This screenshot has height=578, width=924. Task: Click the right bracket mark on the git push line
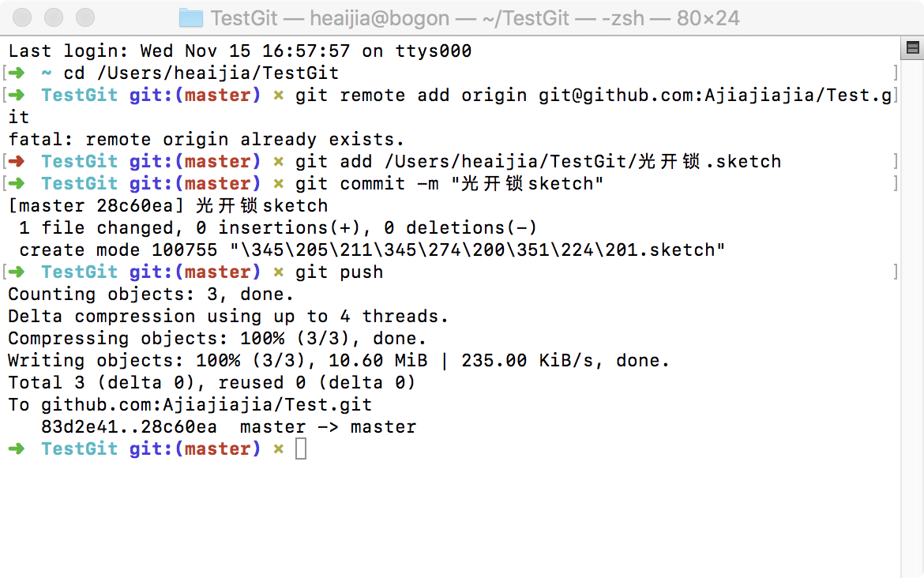pos(895,272)
